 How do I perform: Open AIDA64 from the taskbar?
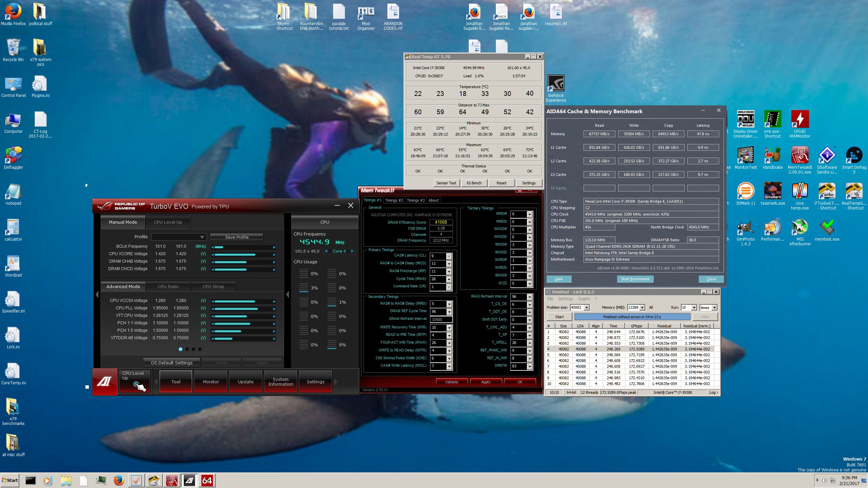click(207, 481)
